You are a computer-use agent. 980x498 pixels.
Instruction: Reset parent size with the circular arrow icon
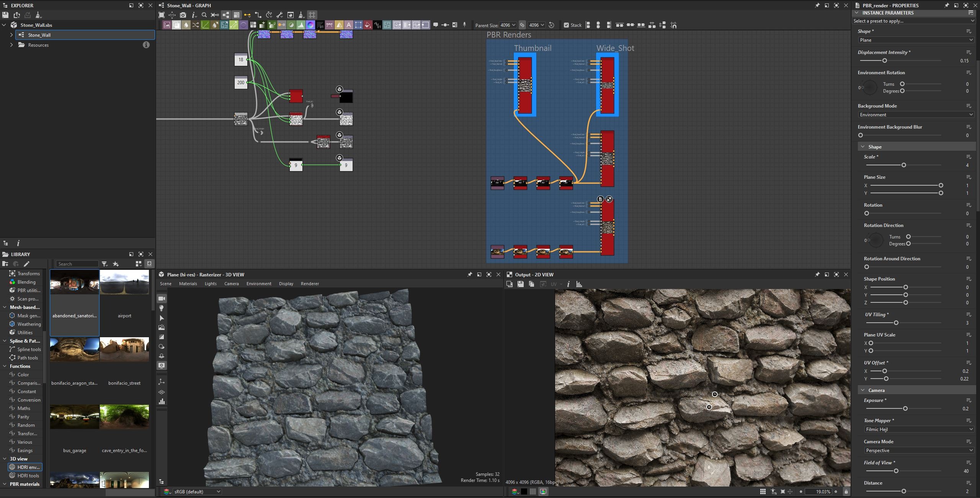tap(551, 25)
